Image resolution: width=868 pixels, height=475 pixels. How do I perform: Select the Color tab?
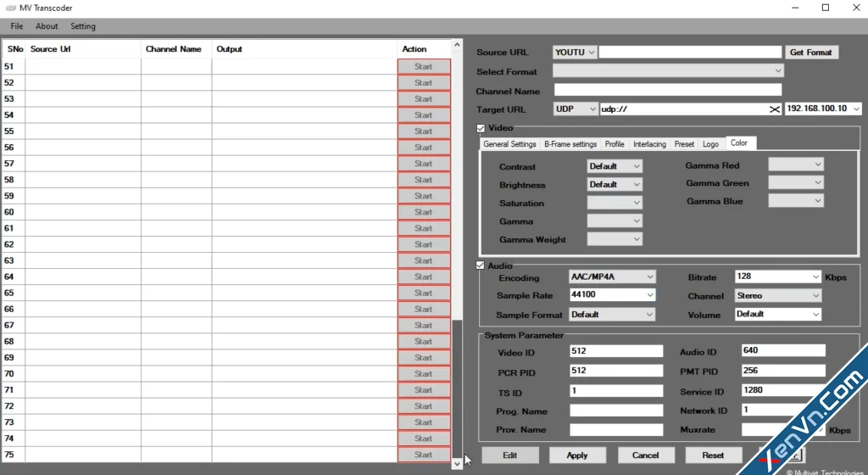click(739, 142)
